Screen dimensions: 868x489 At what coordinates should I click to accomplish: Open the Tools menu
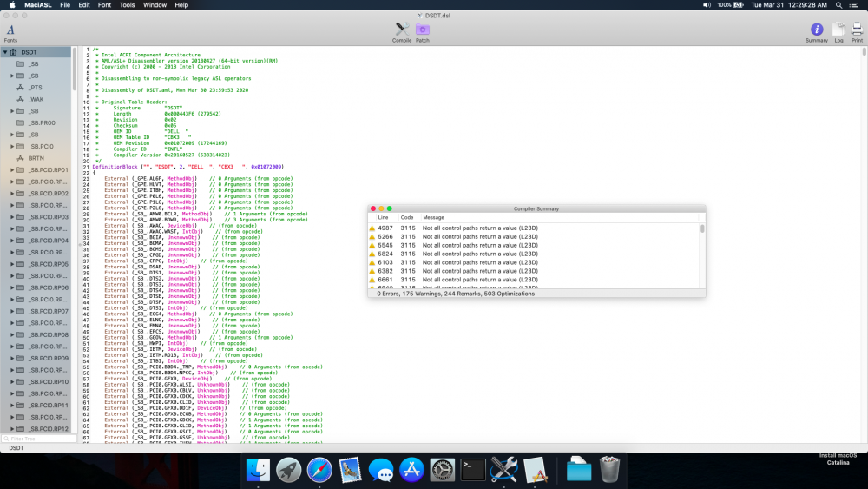point(127,5)
